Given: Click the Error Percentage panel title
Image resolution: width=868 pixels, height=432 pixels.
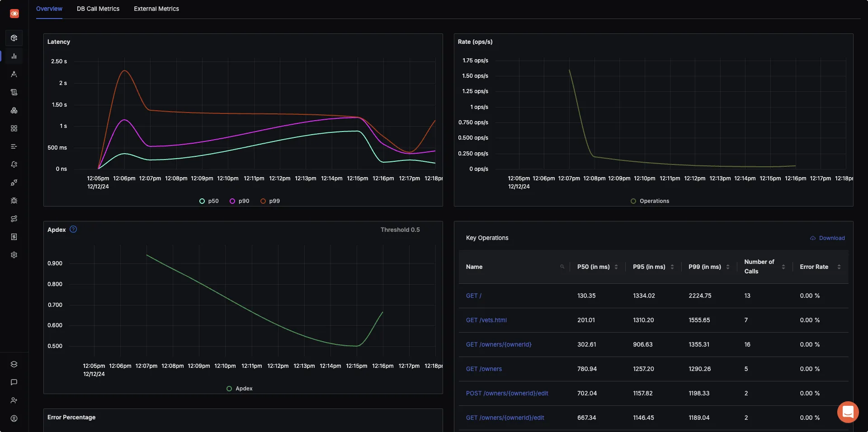Looking at the screenshot, I should (71, 417).
